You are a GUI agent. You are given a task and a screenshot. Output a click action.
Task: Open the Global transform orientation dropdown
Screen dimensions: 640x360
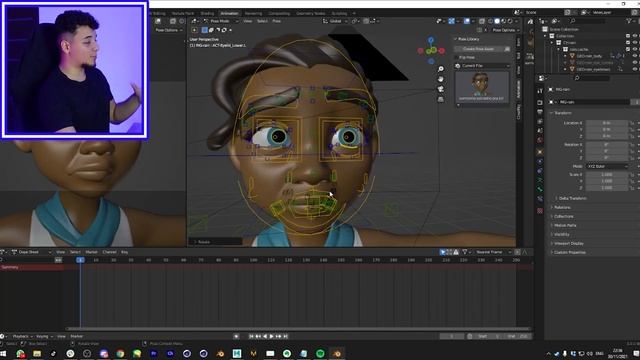(336, 21)
